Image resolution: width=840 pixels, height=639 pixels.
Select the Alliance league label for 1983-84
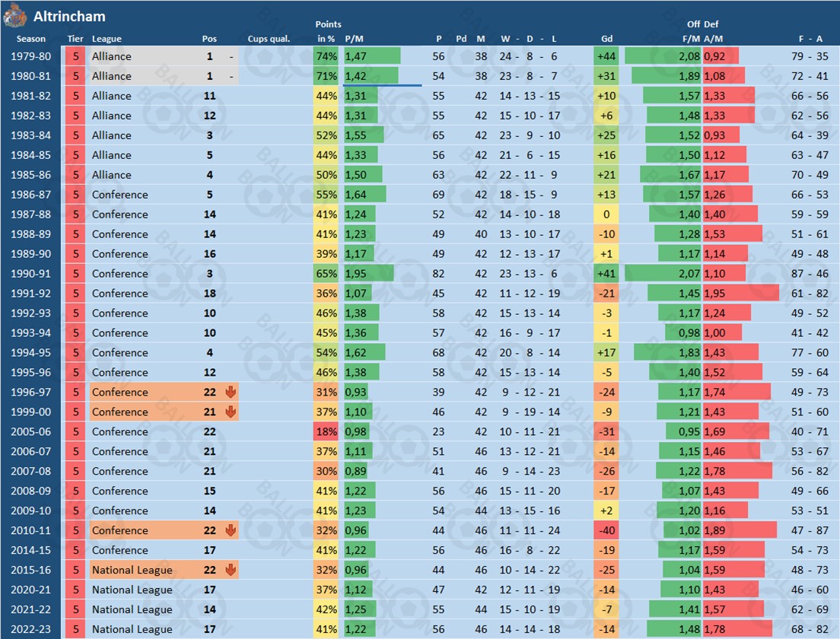point(111,135)
